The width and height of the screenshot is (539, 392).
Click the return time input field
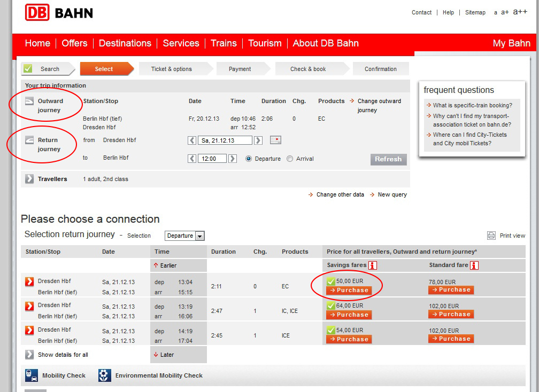coord(212,159)
